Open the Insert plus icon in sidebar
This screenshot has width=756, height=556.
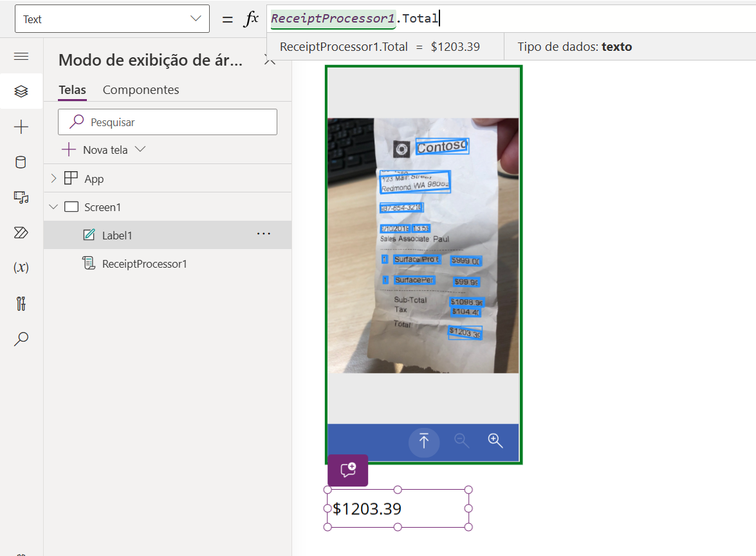point(21,127)
